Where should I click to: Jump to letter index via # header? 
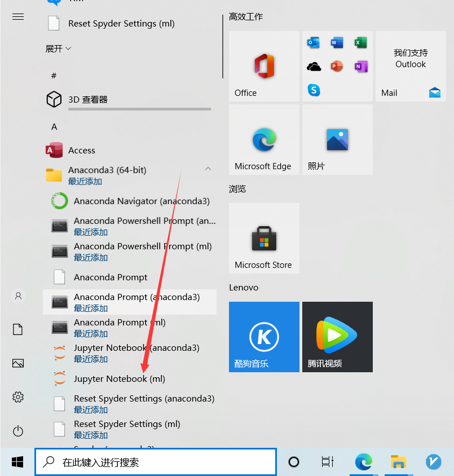54,76
